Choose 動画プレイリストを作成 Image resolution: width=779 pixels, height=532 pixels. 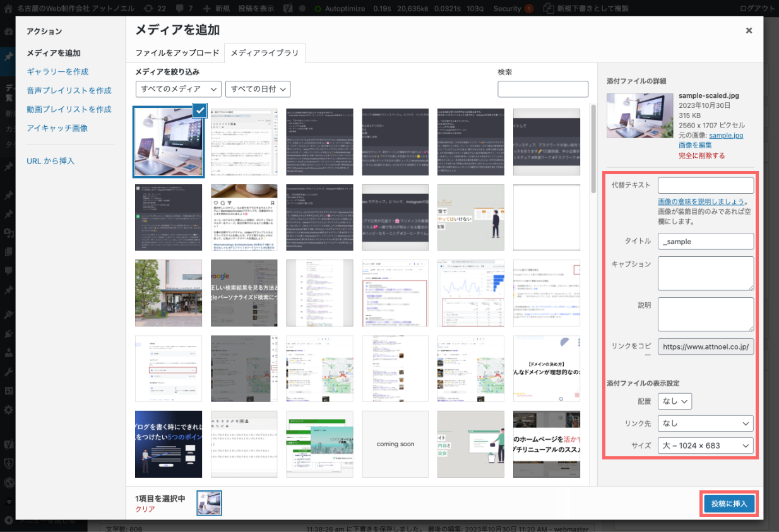(x=69, y=109)
